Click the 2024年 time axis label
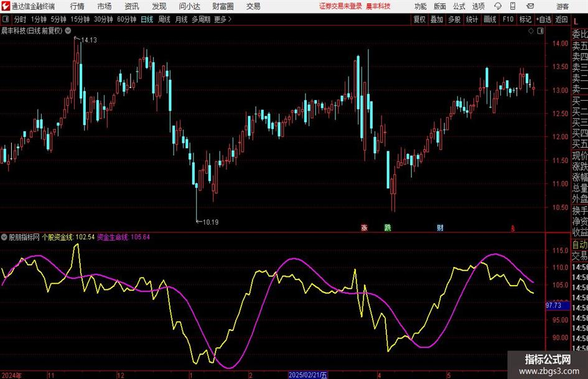Screen dimensions: 588x379 coord(12,375)
